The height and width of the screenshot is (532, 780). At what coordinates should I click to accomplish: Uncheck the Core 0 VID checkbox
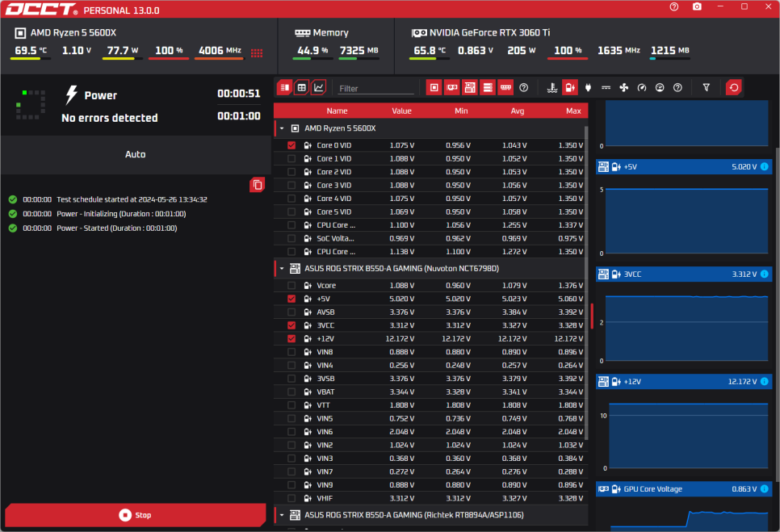pos(291,145)
